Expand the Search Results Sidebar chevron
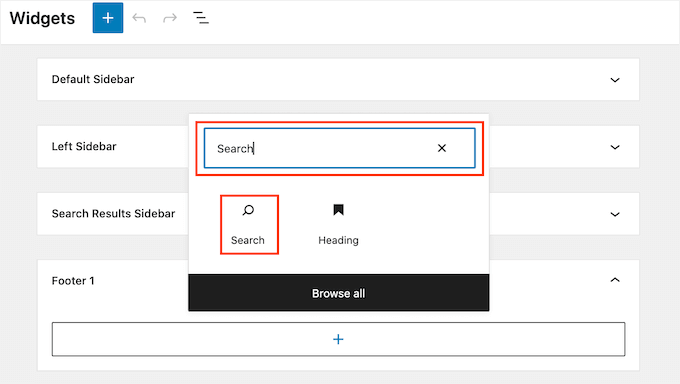Viewport: 680px width, 384px height. [x=615, y=214]
